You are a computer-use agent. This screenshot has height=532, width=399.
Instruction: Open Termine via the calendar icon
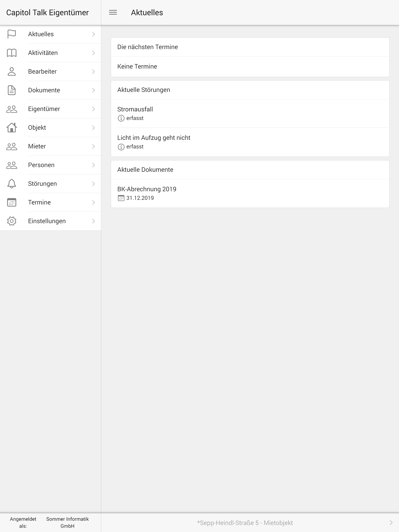coord(11,202)
